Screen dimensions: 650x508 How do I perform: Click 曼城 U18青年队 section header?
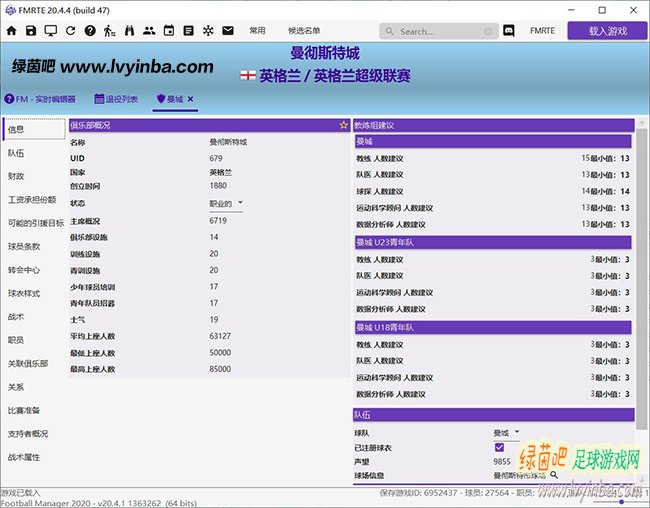pyautogui.click(x=493, y=328)
